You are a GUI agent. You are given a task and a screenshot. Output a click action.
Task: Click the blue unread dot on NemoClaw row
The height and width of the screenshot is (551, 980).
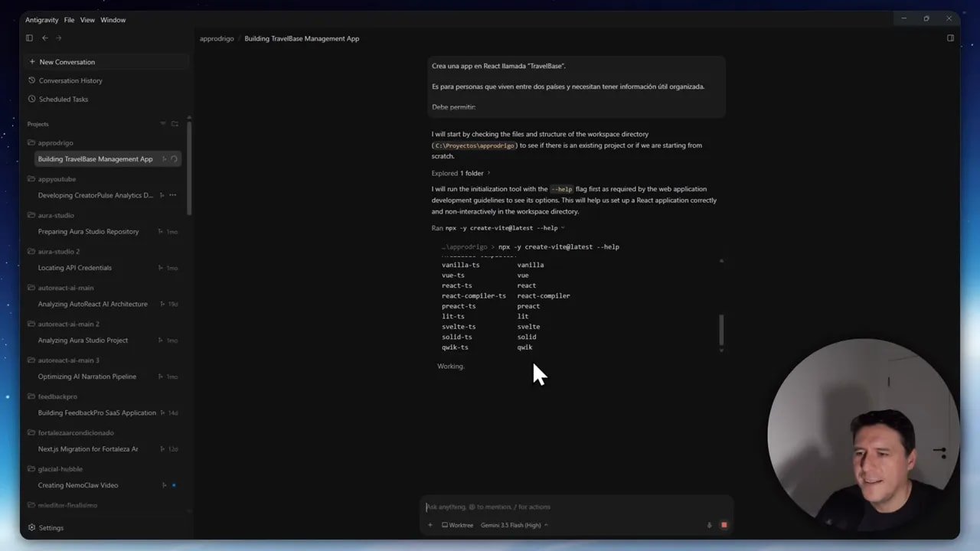(174, 485)
